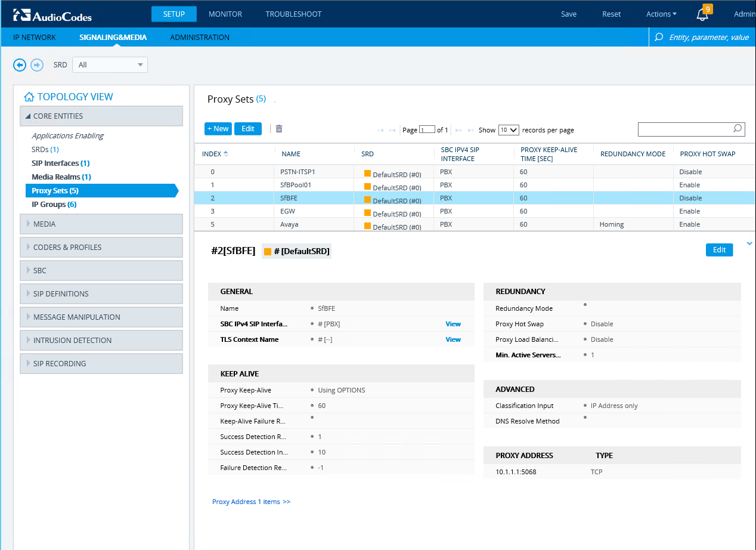Expand the MESSAGE MANIPULATION section
Image resolution: width=756 pixels, height=550 pixels.
click(101, 317)
